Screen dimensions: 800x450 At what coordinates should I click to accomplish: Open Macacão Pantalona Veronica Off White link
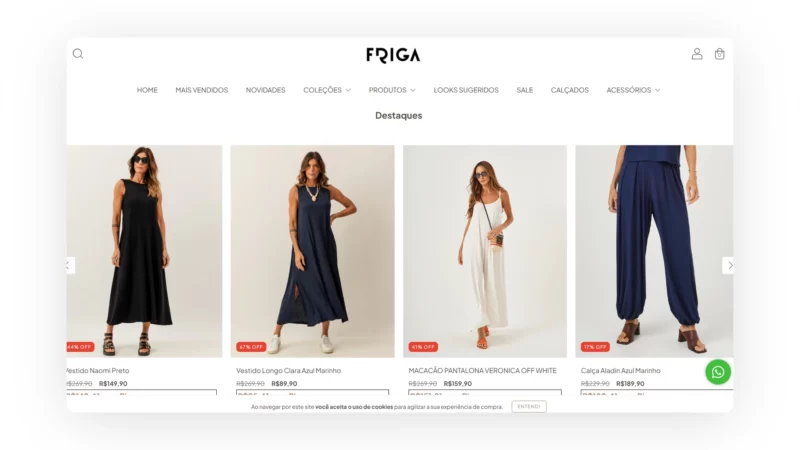482,370
